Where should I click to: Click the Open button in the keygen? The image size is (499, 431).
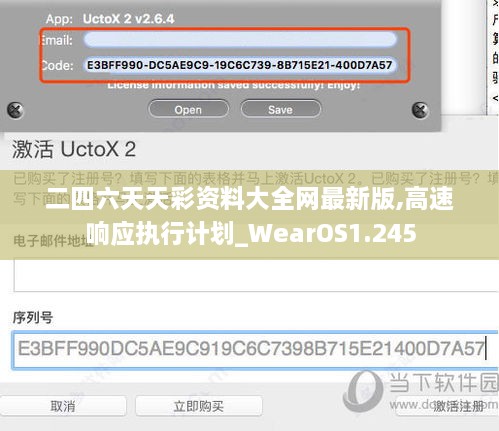[x=188, y=109]
